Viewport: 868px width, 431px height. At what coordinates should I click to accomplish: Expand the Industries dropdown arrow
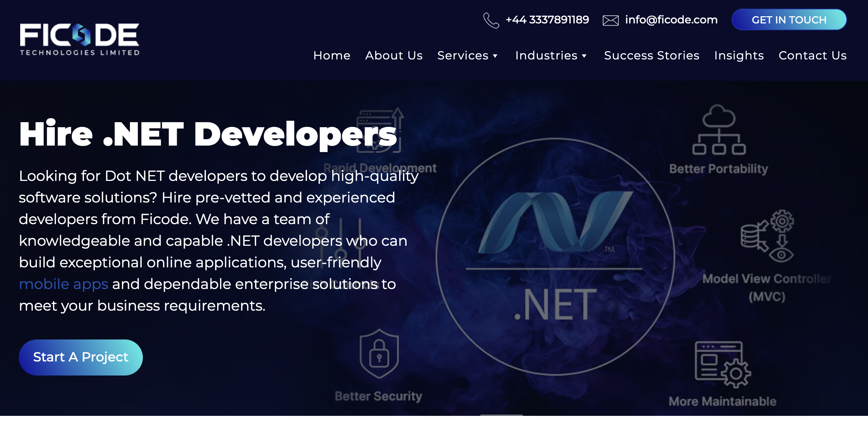pos(584,56)
